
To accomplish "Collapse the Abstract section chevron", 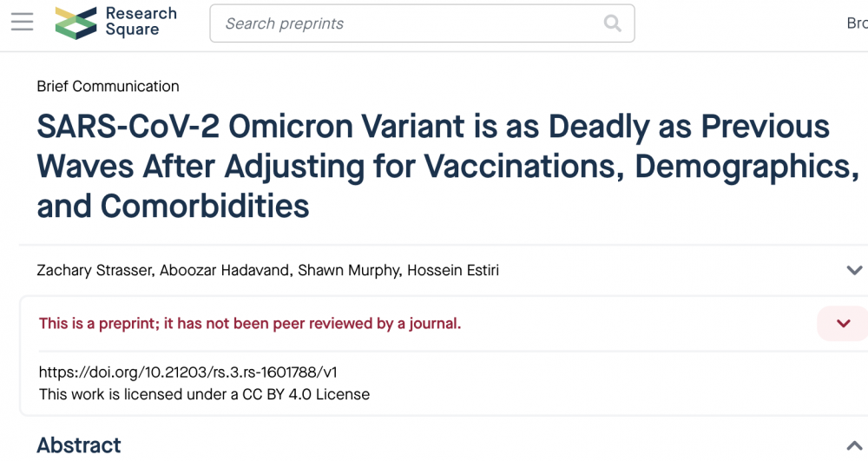I will pyautogui.click(x=853, y=445).
